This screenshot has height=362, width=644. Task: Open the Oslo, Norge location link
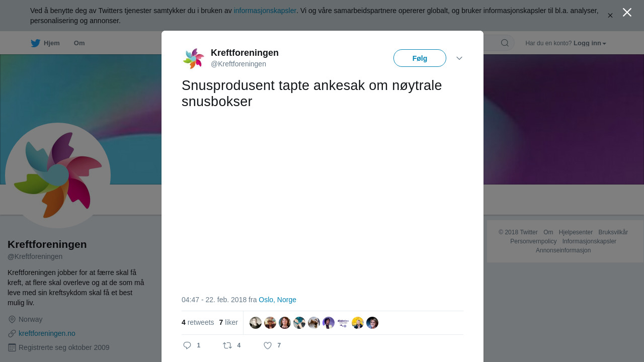[x=277, y=300]
